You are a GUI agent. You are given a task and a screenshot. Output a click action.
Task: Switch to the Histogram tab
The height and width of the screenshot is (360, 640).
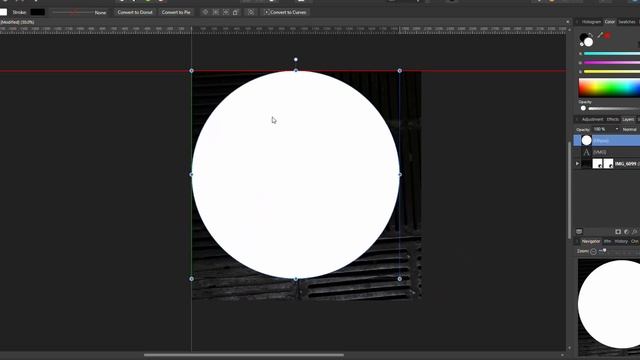(x=591, y=22)
